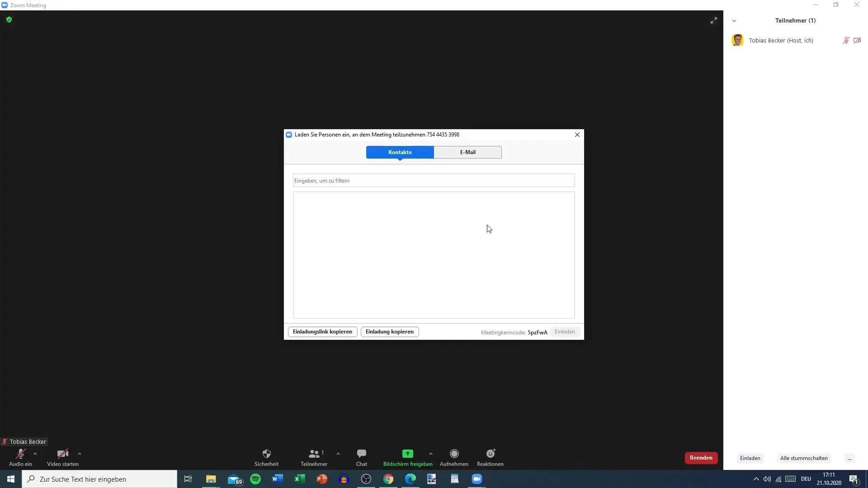Click the greyed Einladen button in dialog
The image size is (868, 488).
[565, 332]
